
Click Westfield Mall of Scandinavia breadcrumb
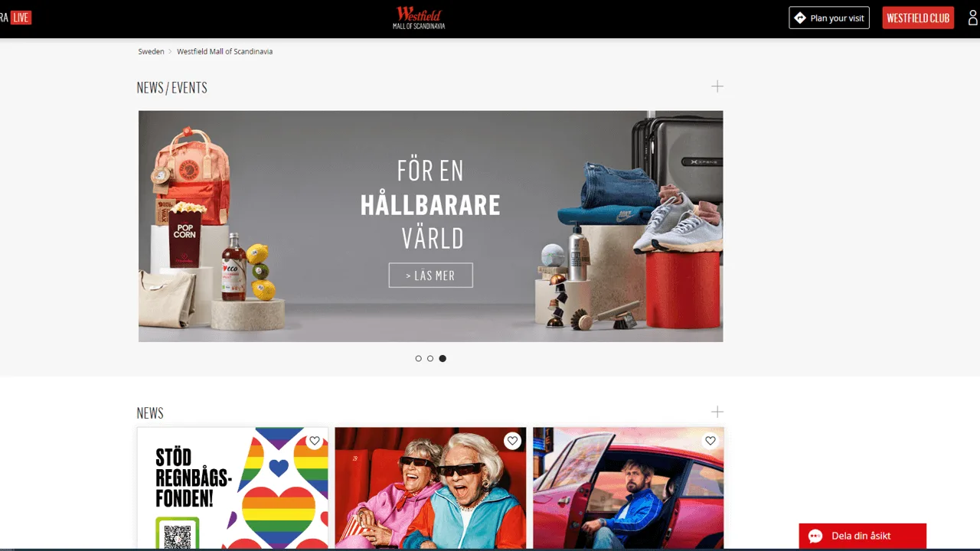click(224, 51)
